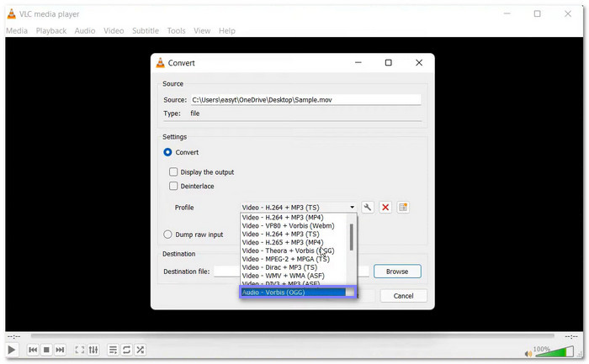Image resolution: width=589 pixels, height=364 pixels.
Task: Open the Profile dropdown combo box
Action: tap(298, 207)
